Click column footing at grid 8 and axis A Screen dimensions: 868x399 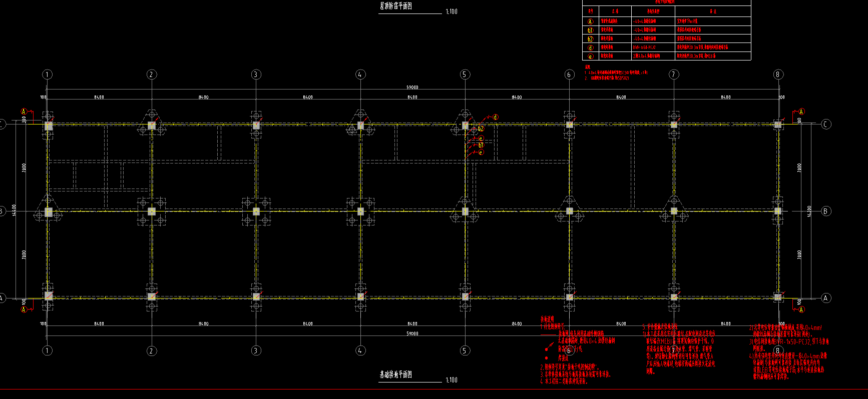click(777, 297)
